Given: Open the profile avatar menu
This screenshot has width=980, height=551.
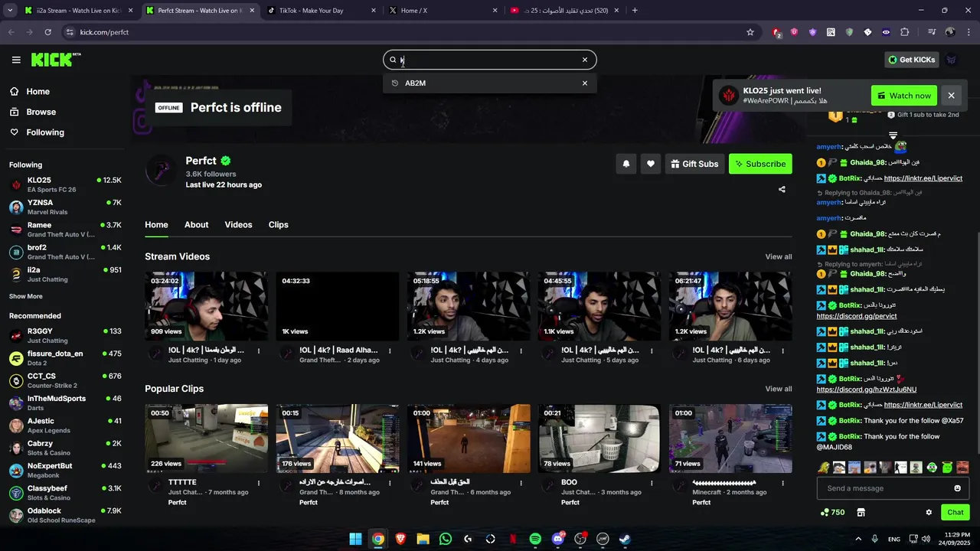Looking at the screenshot, I should [952, 60].
